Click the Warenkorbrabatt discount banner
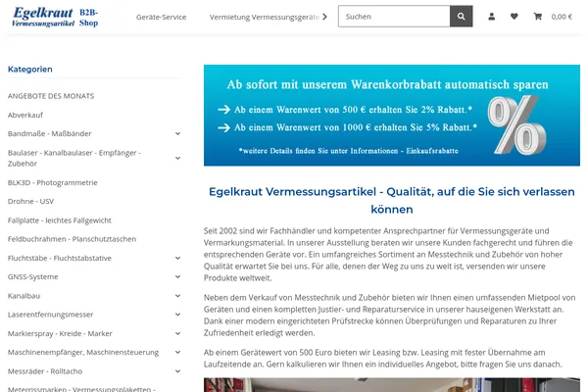The image size is (588, 392). (392, 116)
